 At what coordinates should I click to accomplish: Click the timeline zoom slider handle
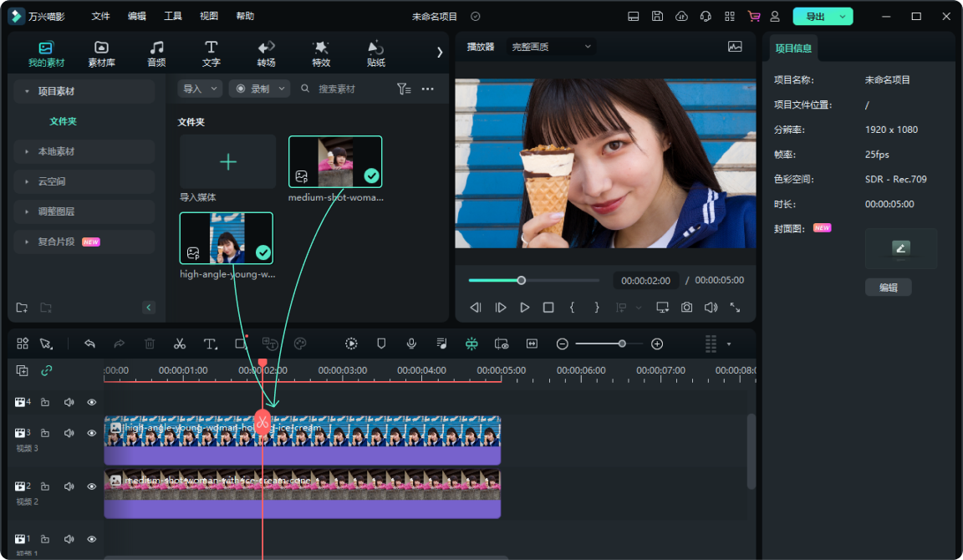coord(622,344)
